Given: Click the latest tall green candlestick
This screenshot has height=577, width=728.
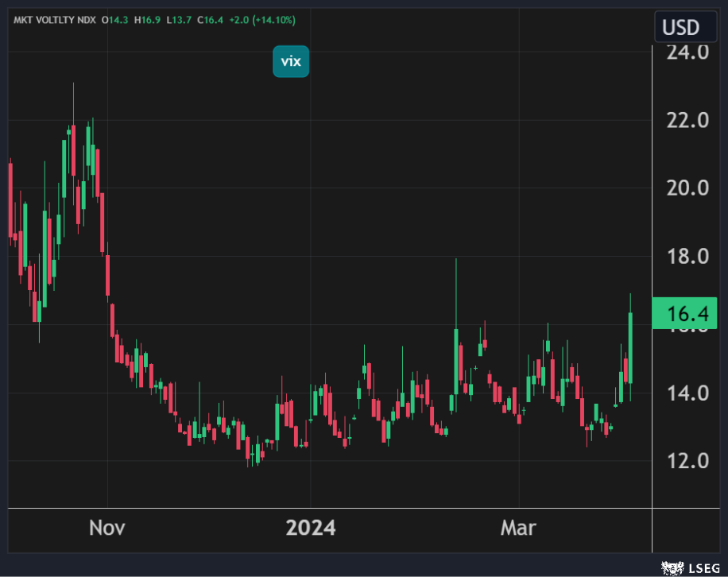Looking at the screenshot, I should [x=629, y=347].
